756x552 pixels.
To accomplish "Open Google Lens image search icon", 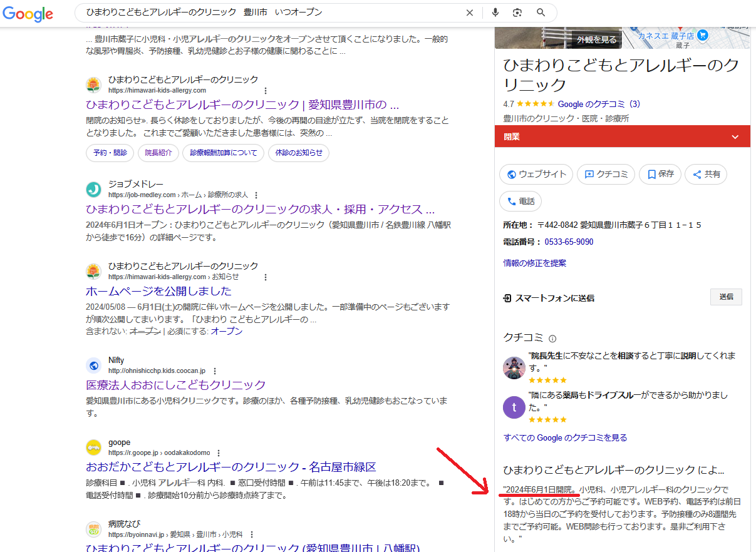I will 517,13.
